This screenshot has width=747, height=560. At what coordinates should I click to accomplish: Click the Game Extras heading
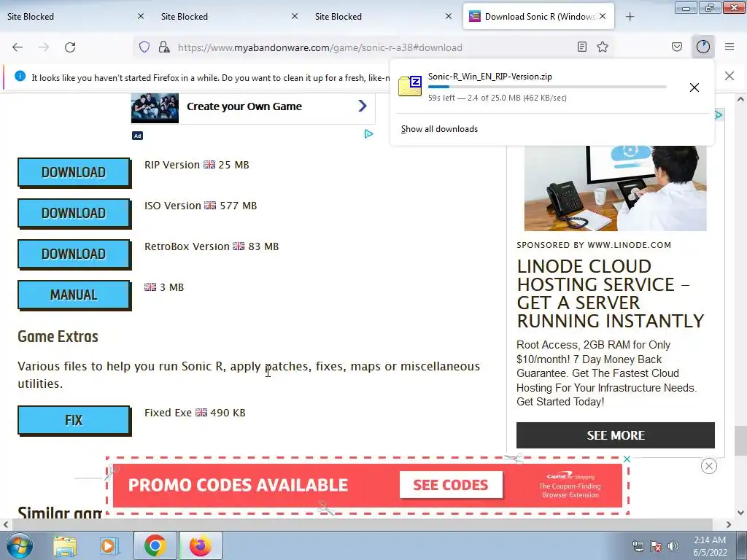(58, 337)
